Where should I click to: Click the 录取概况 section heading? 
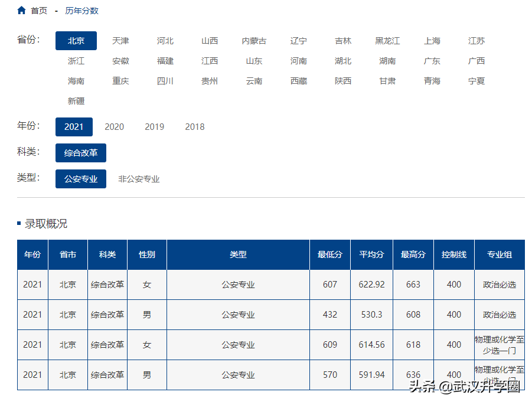point(46,224)
